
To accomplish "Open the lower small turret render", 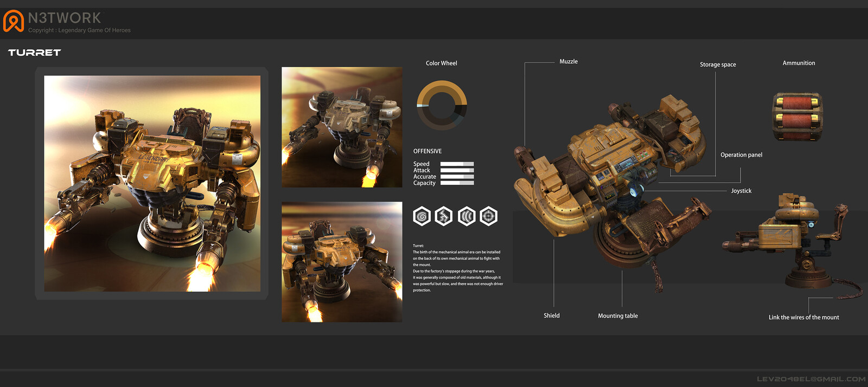I will pyautogui.click(x=342, y=262).
